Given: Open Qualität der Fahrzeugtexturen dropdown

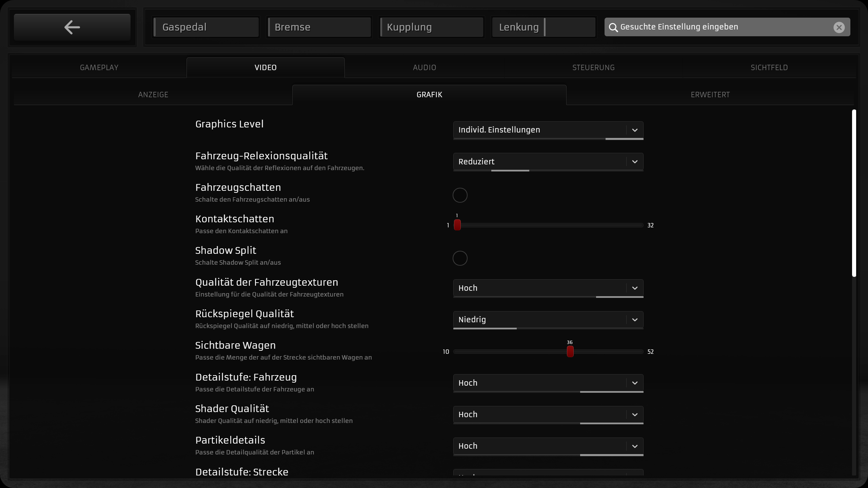Looking at the screenshot, I should [x=539, y=288].
